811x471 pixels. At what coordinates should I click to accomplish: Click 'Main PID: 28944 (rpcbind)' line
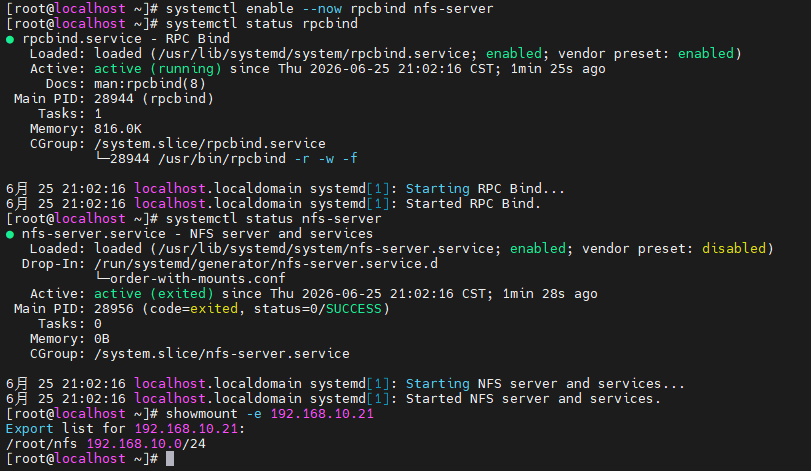click(114, 99)
